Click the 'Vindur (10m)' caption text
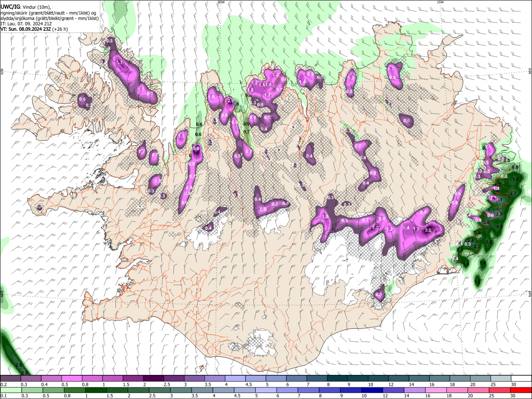Viewport: 532px width, 399px height. click(x=36, y=7)
